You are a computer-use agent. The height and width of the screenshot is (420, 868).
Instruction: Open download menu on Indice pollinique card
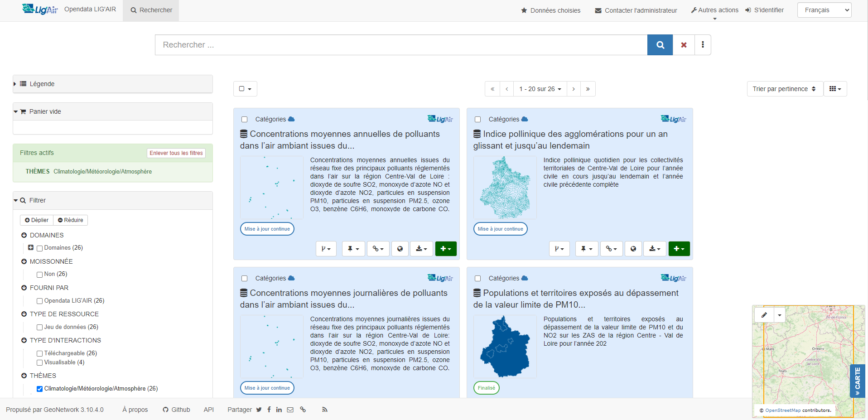pos(655,249)
